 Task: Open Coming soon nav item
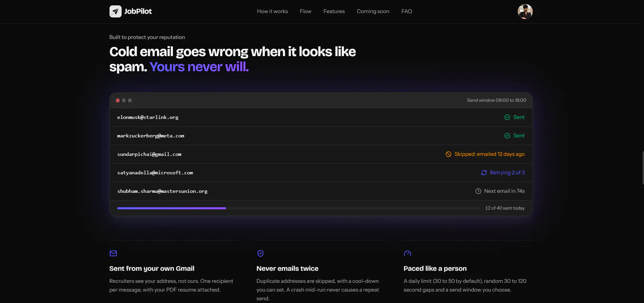pyautogui.click(x=373, y=11)
